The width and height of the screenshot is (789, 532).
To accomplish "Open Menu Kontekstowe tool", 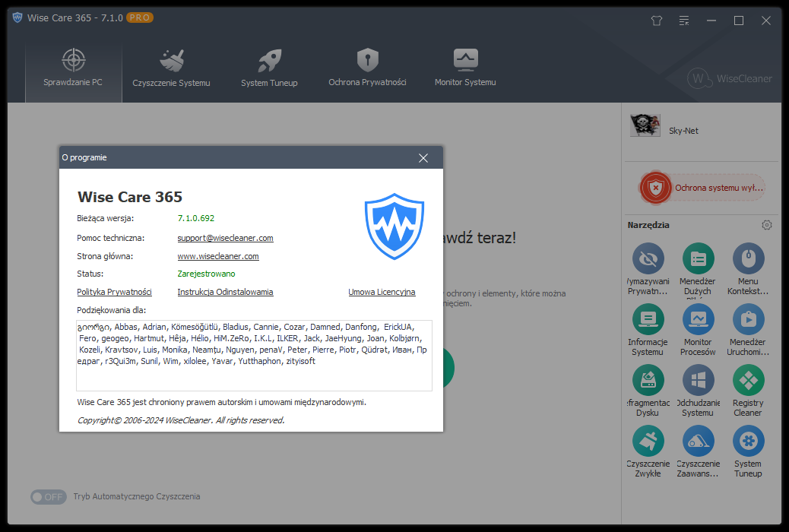I will [748, 270].
